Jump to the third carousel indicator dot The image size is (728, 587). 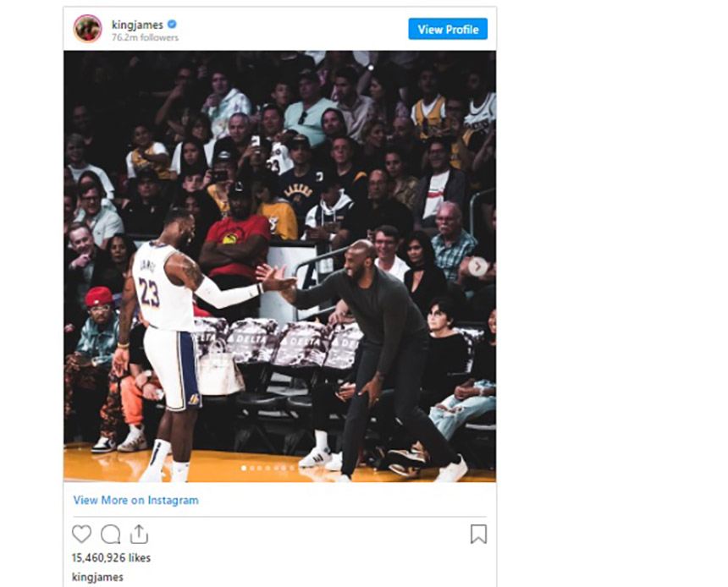coord(260,469)
